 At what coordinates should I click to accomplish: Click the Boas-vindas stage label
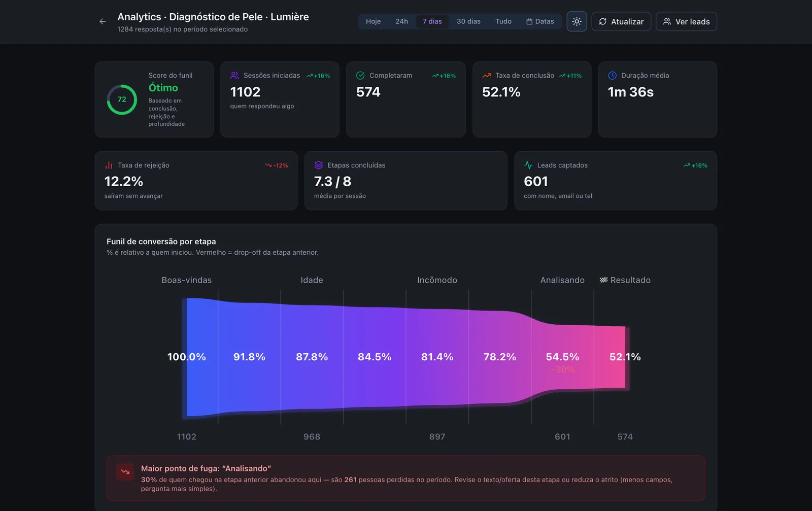click(x=187, y=280)
